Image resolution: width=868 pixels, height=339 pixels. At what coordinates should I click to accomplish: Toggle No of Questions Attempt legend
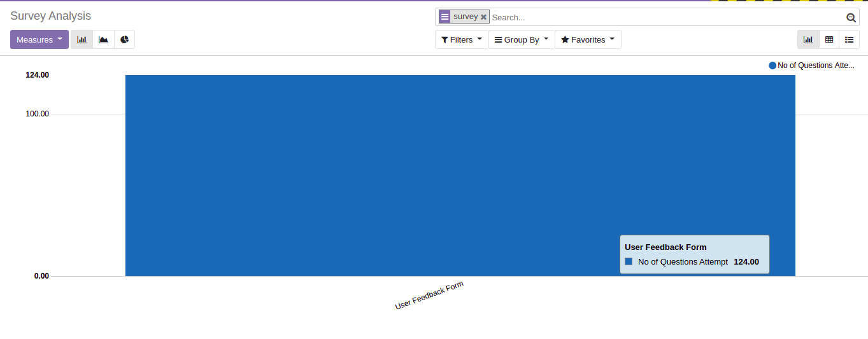click(x=812, y=65)
